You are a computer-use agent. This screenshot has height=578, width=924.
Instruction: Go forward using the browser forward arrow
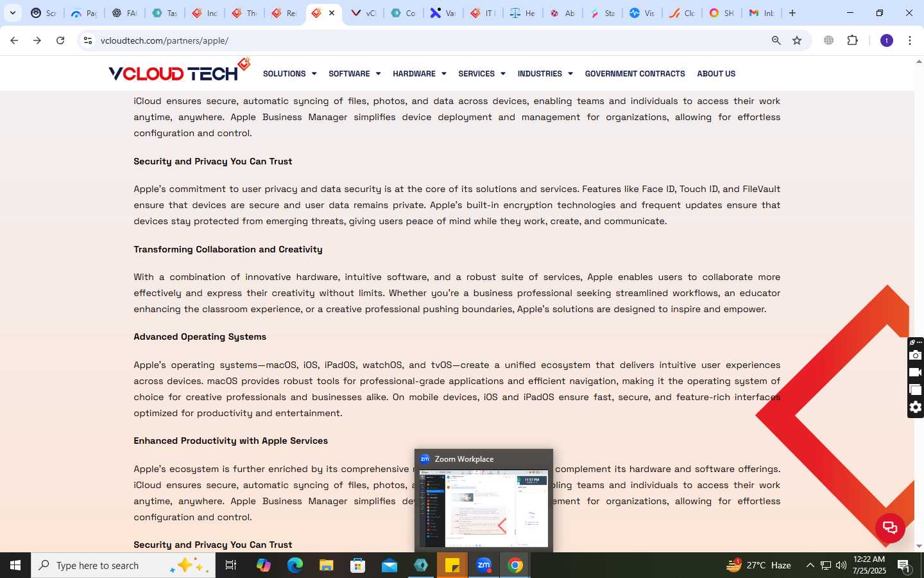(x=37, y=40)
